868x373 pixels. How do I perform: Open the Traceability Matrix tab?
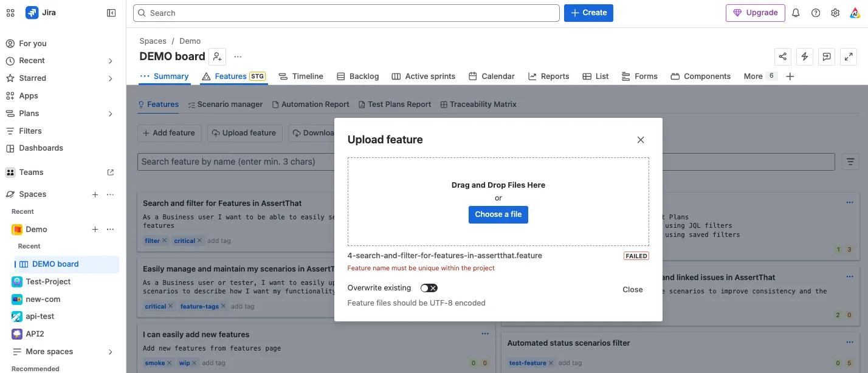point(478,104)
